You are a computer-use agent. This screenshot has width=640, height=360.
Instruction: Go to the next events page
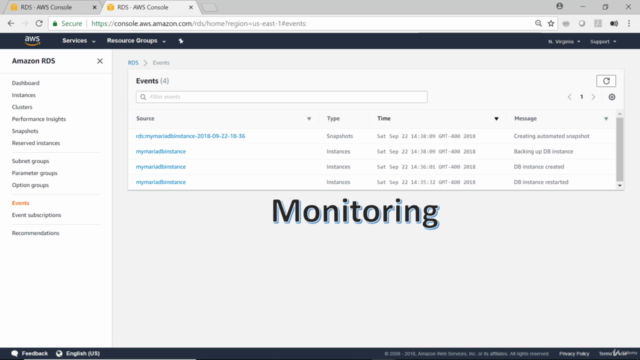tap(593, 97)
